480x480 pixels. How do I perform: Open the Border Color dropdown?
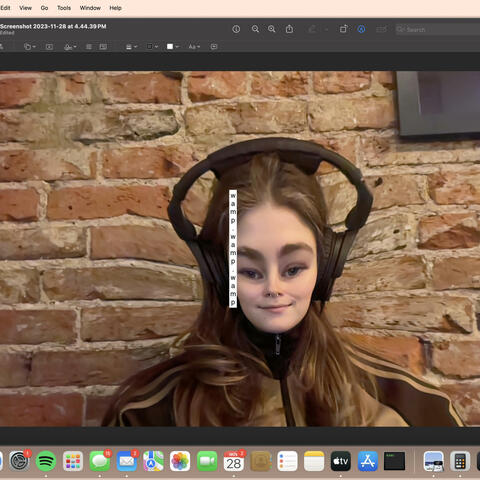pos(153,47)
